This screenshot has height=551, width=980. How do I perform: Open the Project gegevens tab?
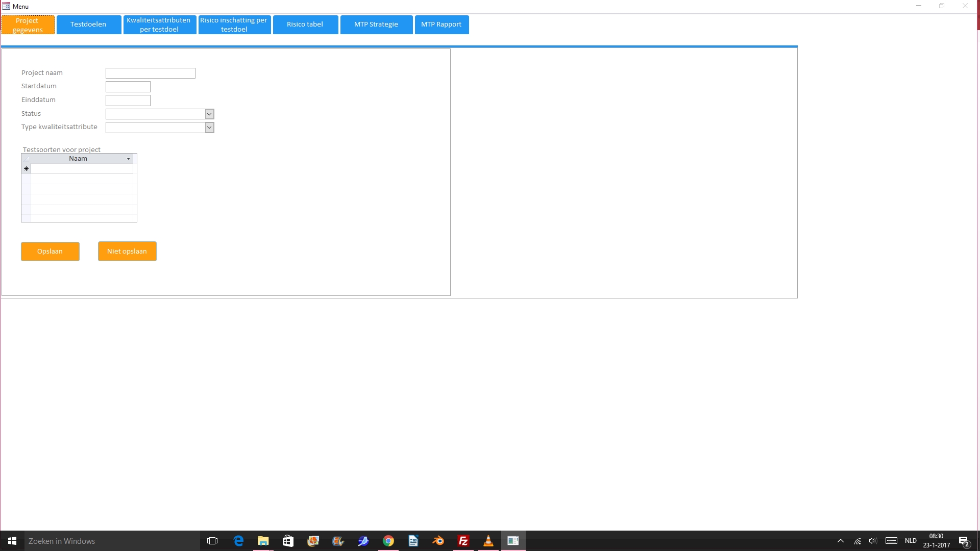point(28,24)
